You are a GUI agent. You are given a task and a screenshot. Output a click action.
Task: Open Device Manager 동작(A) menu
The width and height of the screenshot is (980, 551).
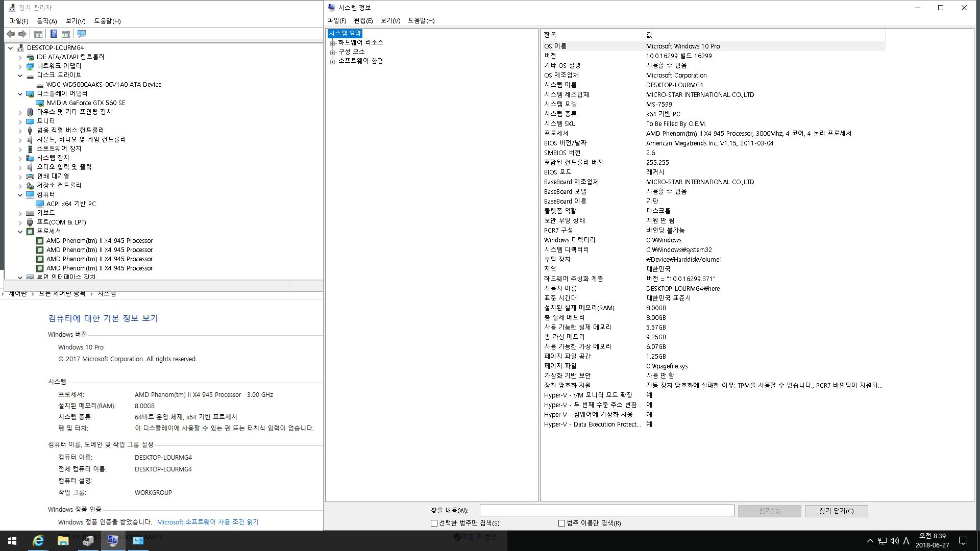coord(46,21)
